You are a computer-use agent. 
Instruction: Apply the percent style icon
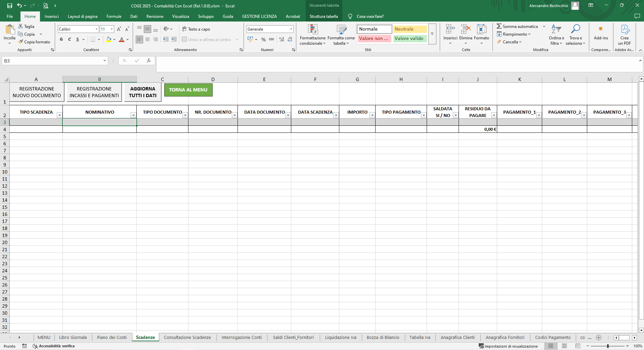point(263,39)
